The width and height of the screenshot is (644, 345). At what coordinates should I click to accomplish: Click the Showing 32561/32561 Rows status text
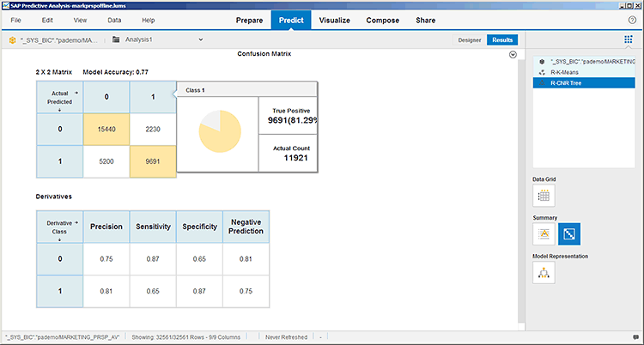pos(186,337)
